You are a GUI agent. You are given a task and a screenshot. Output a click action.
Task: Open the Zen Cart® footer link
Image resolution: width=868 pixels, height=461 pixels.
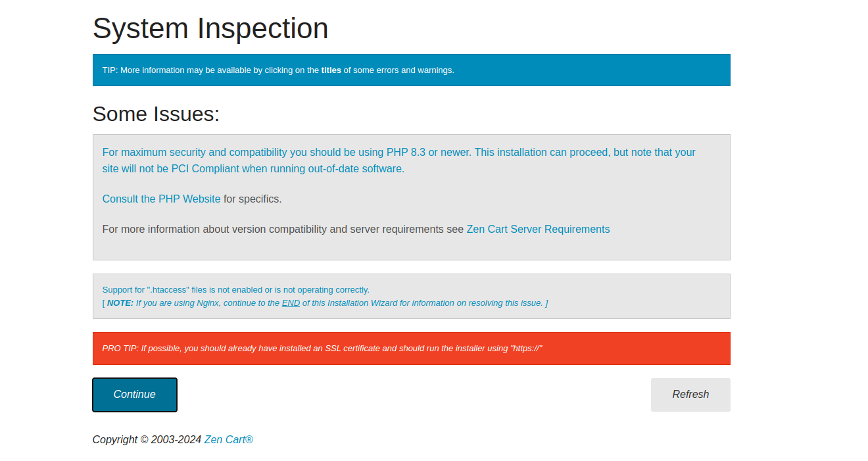[228, 439]
